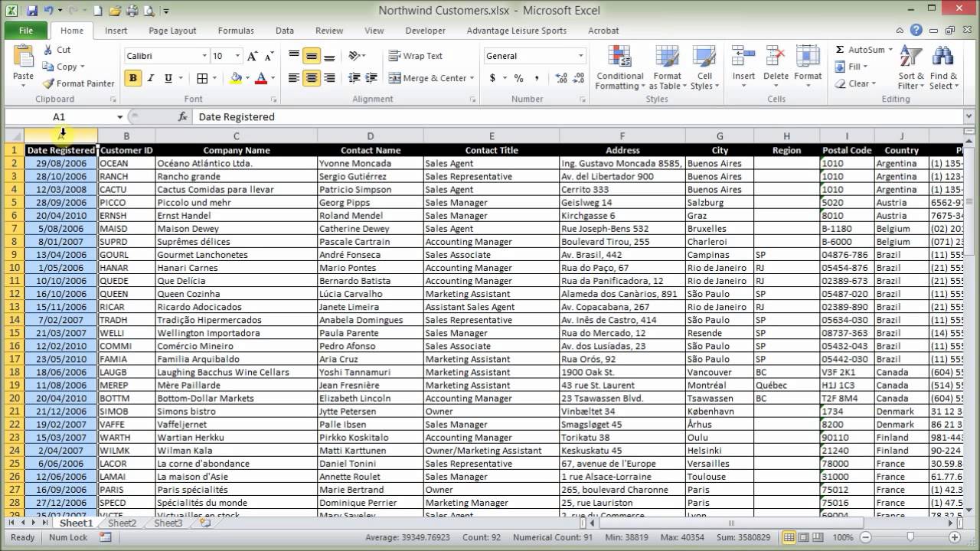Image resolution: width=980 pixels, height=551 pixels.
Task: Open the Advantage Leisure Sports tab
Action: [x=517, y=31]
